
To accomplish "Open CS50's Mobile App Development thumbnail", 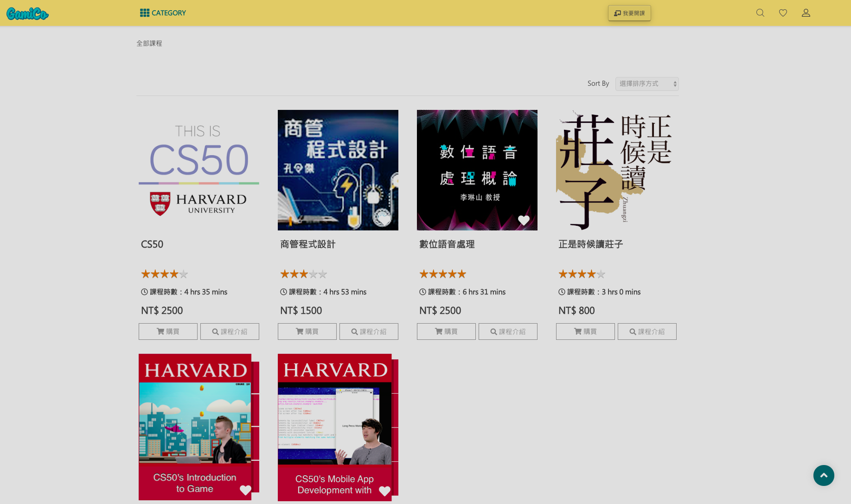I will (x=338, y=427).
